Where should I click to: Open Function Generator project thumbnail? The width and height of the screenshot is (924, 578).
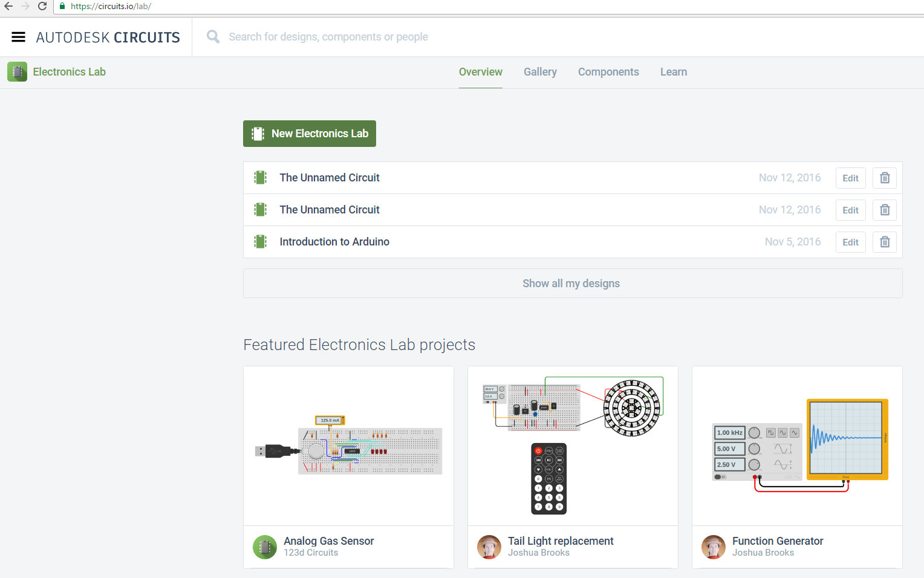coord(797,446)
